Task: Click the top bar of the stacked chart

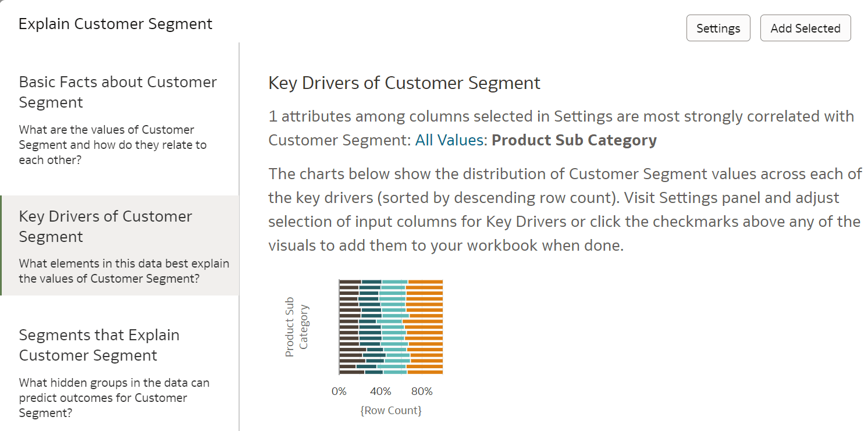Action: (390, 282)
